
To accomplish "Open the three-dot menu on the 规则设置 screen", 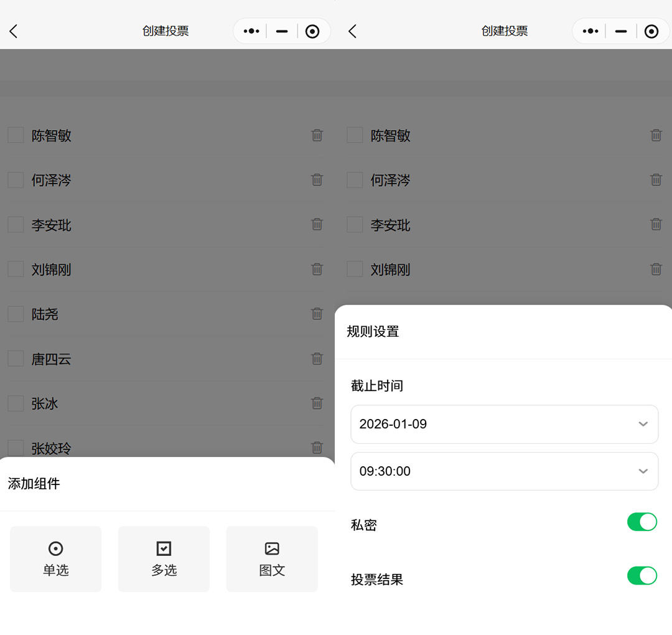I will point(590,31).
